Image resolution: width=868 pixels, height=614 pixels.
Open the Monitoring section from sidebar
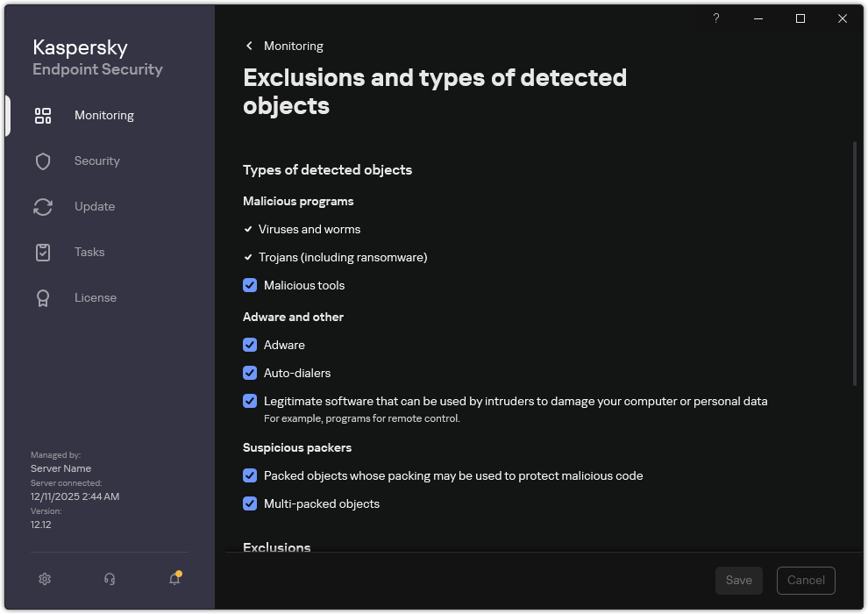click(x=103, y=115)
